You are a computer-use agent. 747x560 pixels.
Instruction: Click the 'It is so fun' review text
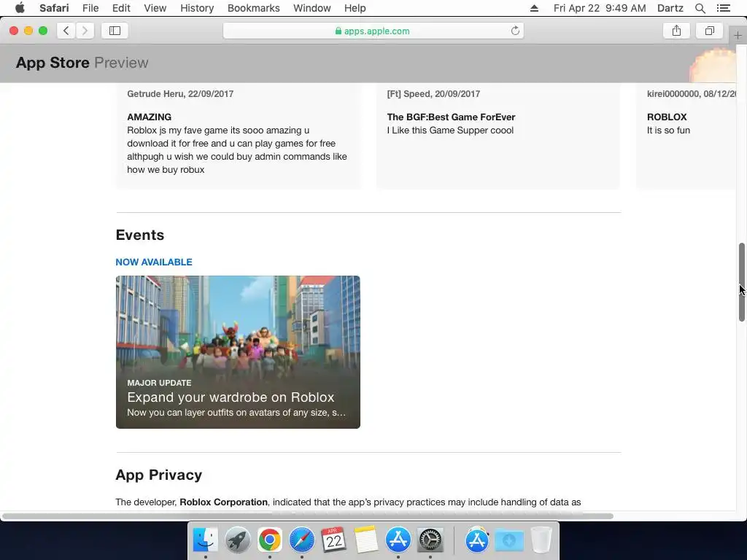[x=668, y=130]
